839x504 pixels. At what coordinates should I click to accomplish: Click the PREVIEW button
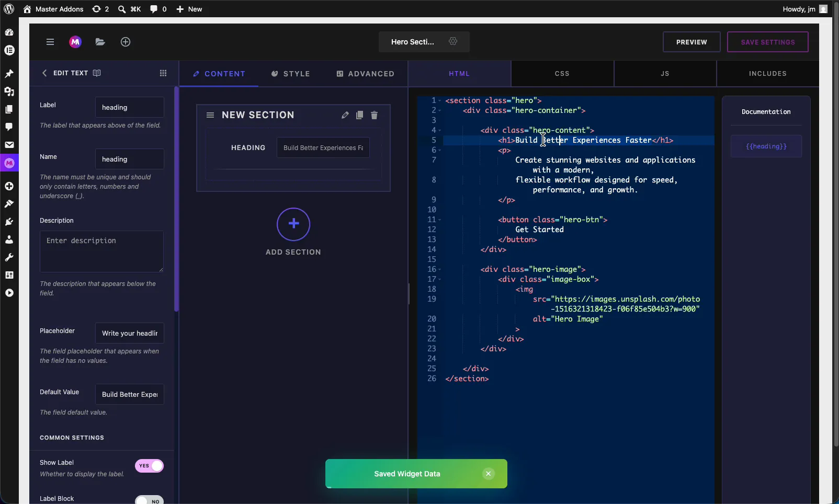pyautogui.click(x=691, y=42)
